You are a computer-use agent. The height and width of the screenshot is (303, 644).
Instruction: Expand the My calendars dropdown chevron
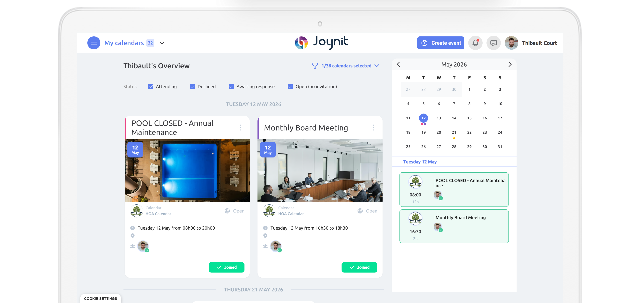coord(162,43)
